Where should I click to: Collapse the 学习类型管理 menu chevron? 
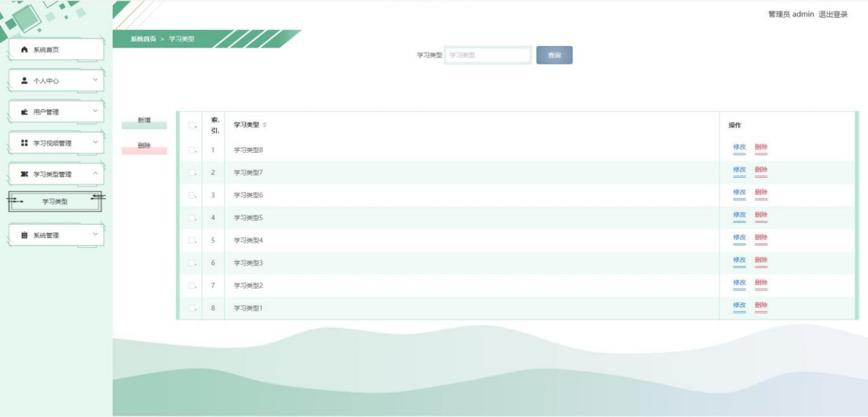(x=95, y=173)
